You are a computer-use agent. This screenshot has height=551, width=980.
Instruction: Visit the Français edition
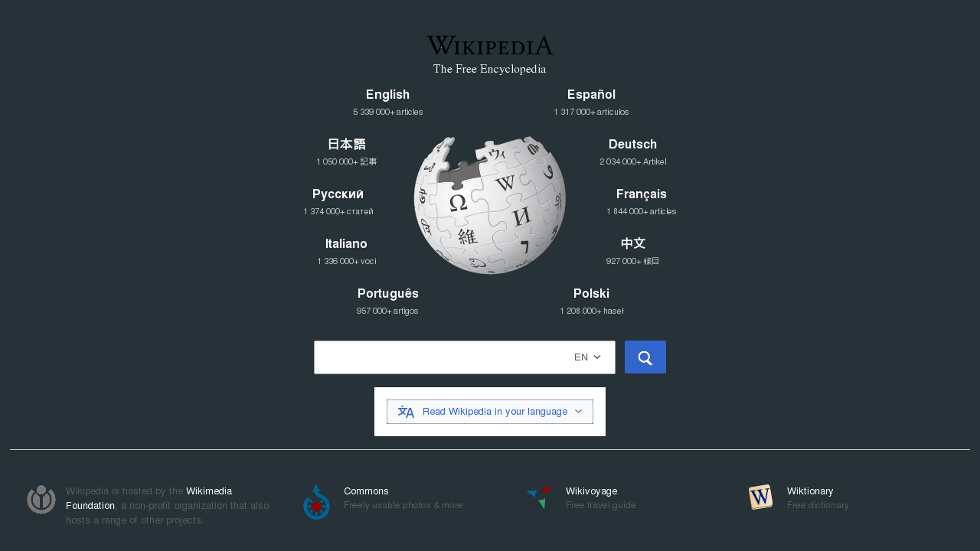tap(642, 194)
